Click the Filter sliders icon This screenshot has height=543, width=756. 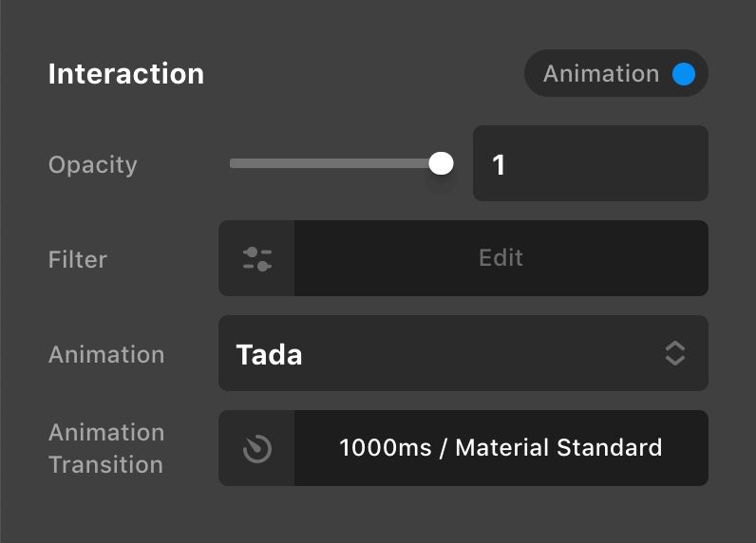tap(257, 258)
